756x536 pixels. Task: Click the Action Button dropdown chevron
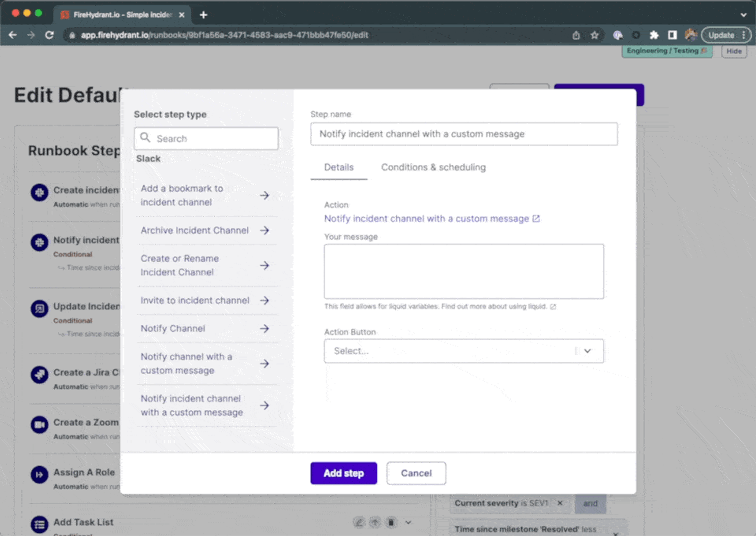click(x=588, y=351)
